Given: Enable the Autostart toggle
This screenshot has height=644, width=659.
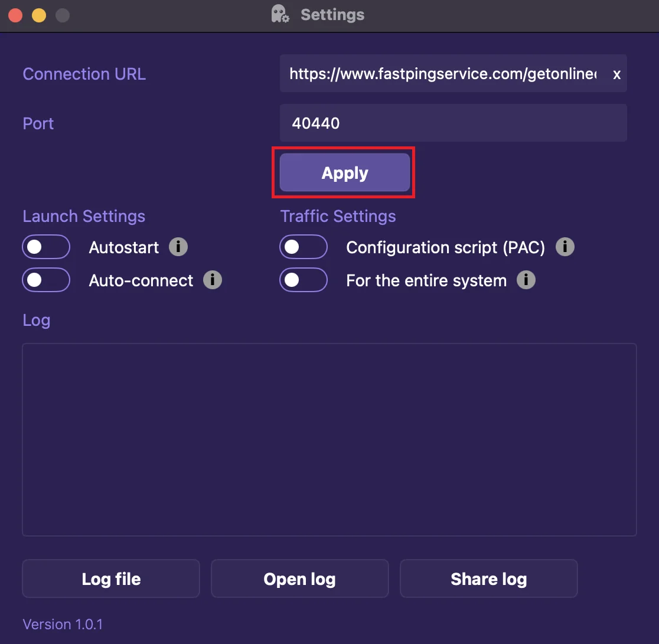Looking at the screenshot, I should point(46,247).
